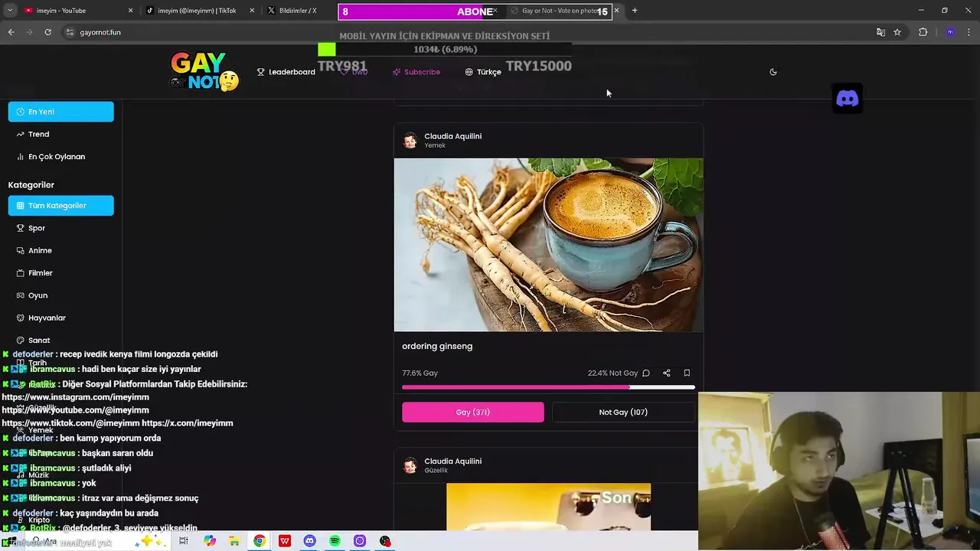Open File Explorer from the taskbar
The image size is (980, 551).
pyautogui.click(x=234, y=541)
